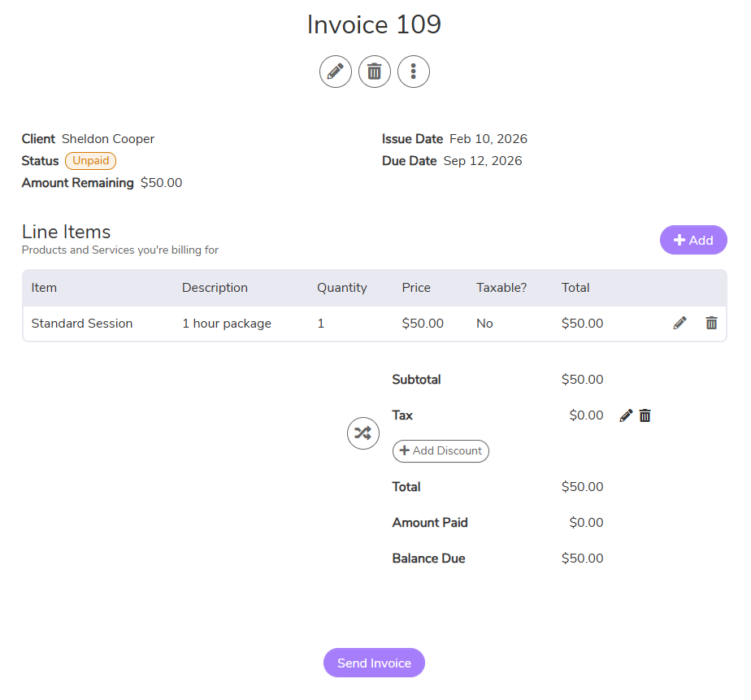
Task: Click the Quantity column header
Action: click(x=341, y=288)
